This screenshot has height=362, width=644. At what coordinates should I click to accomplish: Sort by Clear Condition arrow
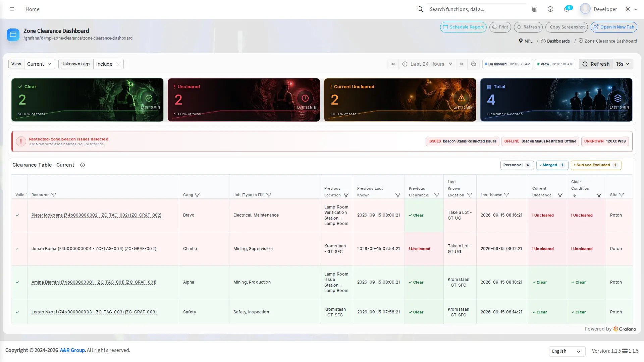click(x=574, y=195)
